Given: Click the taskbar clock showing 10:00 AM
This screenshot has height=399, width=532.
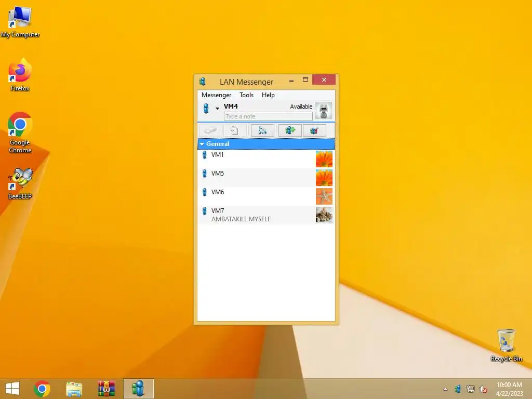Looking at the screenshot, I should (x=510, y=389).
